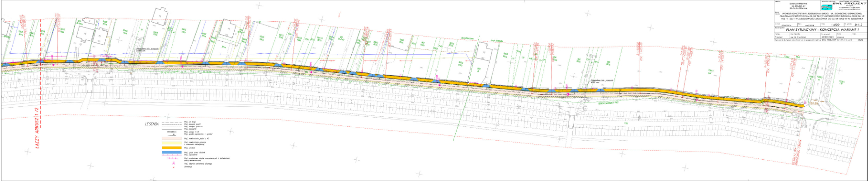Click the LEGENDA heading
The image size is (868, 181).
click(x=151, y=124)
